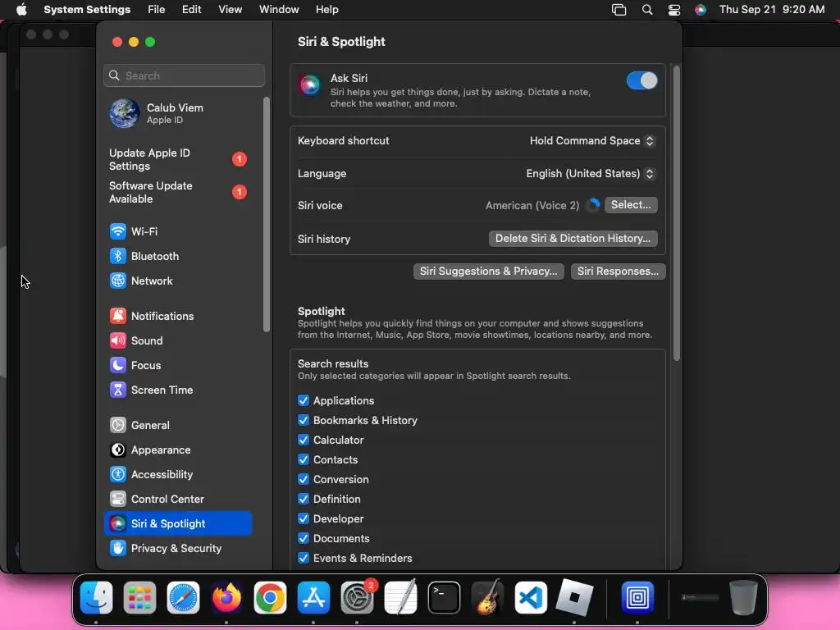Viewport: 840px width, 630px height.
Task: Open the File menu
Action: tap(157, 10)
